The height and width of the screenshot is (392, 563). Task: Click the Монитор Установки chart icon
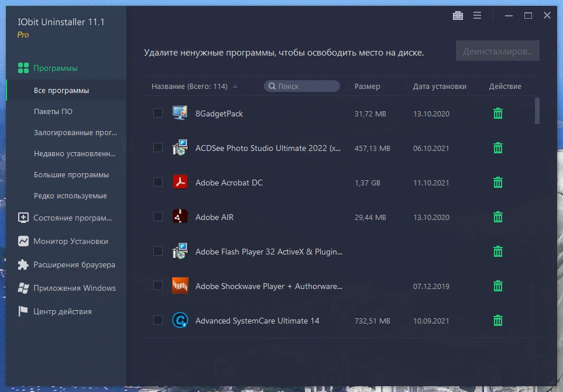(x=23, y=241)
